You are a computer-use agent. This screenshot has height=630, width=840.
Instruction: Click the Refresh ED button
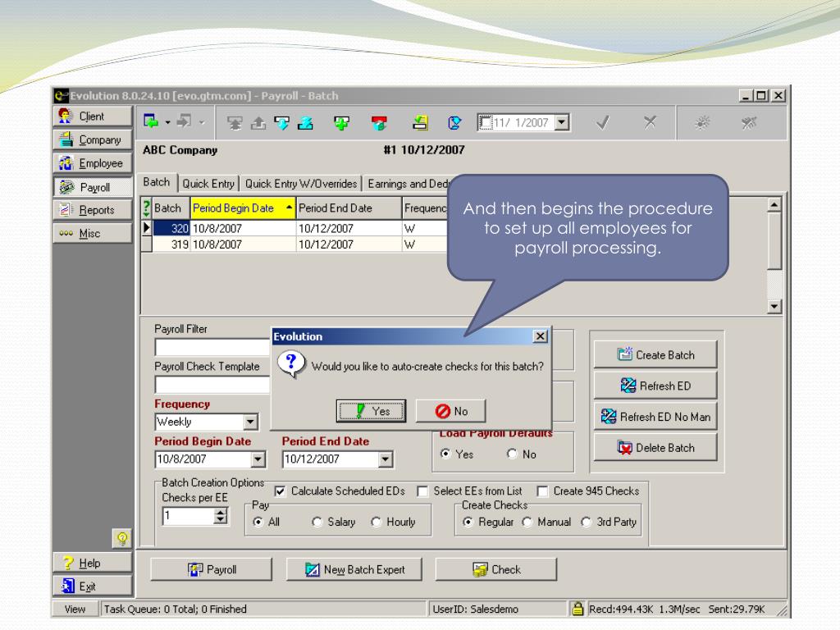coord(655,386)
